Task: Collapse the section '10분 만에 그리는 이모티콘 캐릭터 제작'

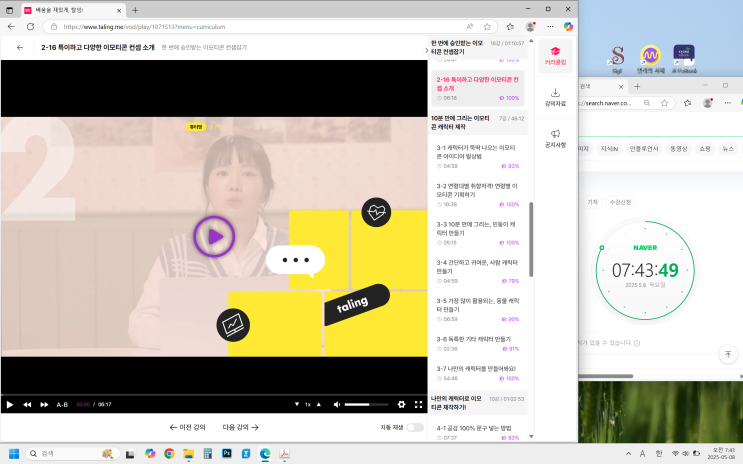Action: click(x=478, y=122)
